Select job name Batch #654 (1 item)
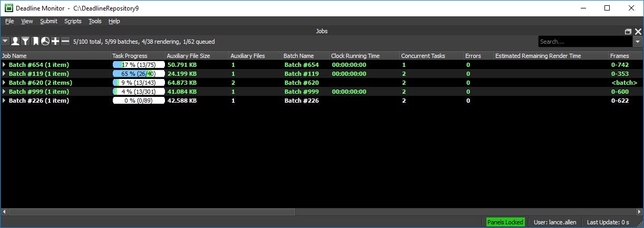This screenshot has width=644, height=228. click(39, 65)
